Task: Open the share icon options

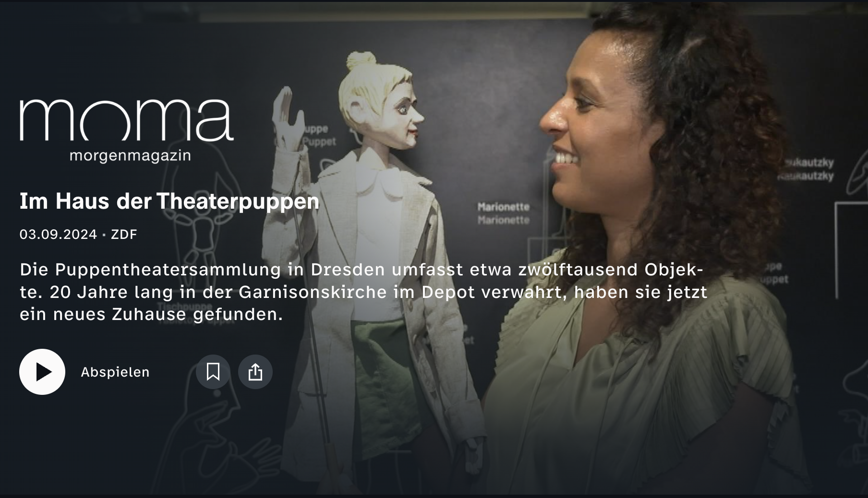Action: click(255, 372)
